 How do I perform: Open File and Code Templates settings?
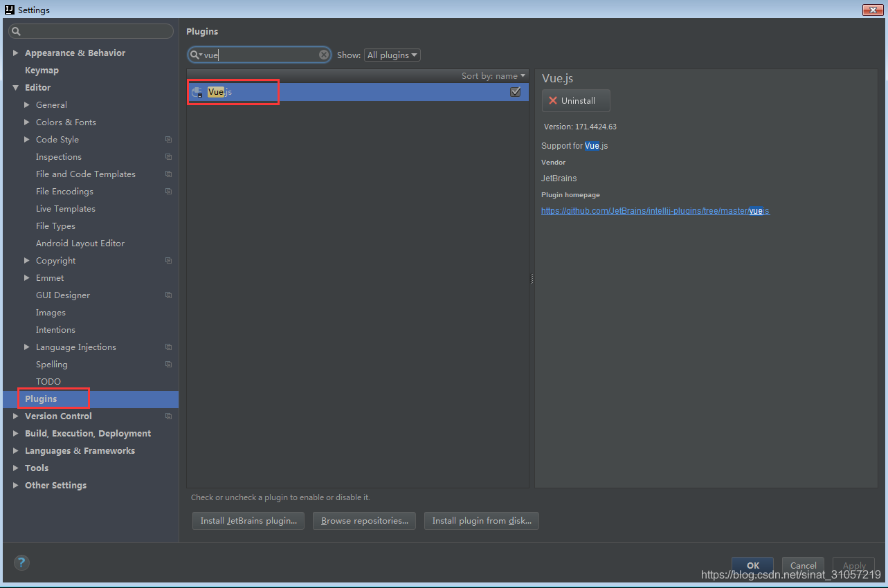coord(86,174)
